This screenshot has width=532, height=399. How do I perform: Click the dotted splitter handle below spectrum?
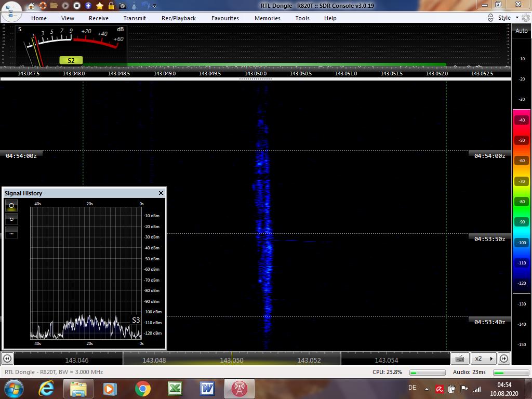[x=256, y=79]
